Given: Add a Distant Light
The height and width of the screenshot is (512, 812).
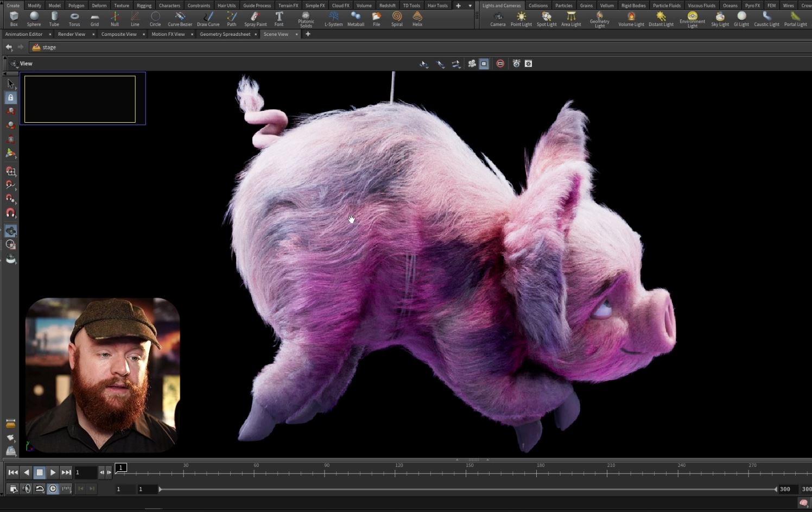Looking at the screenshot, I should coord(661,19).
